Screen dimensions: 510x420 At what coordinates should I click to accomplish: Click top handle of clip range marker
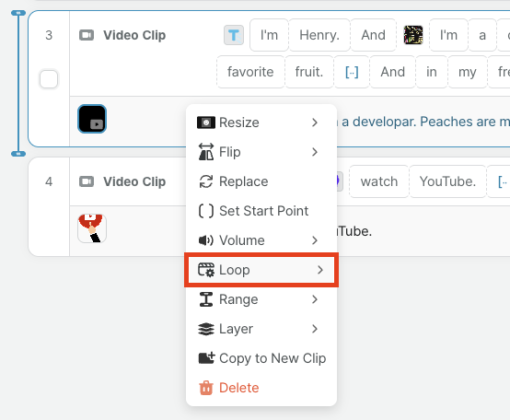click(18, 13)
